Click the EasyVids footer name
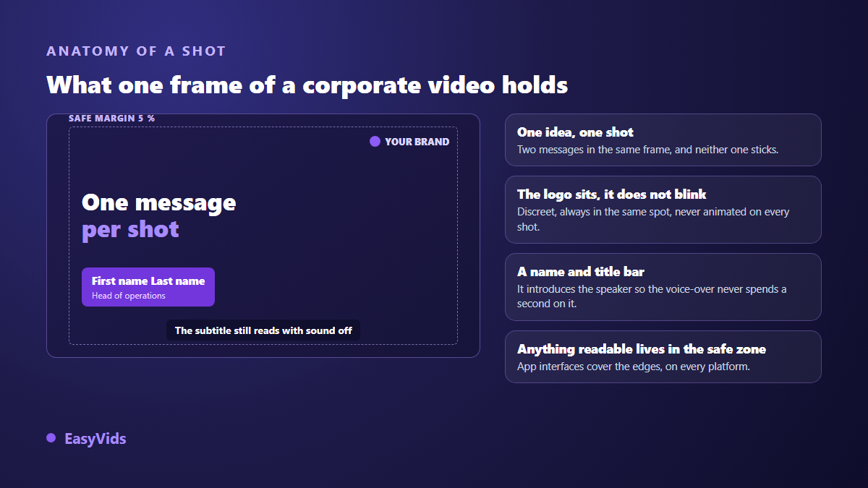Image resolution: width=868 pixels, height=488 pixels. pyautogui.click(x=95, y=439)
